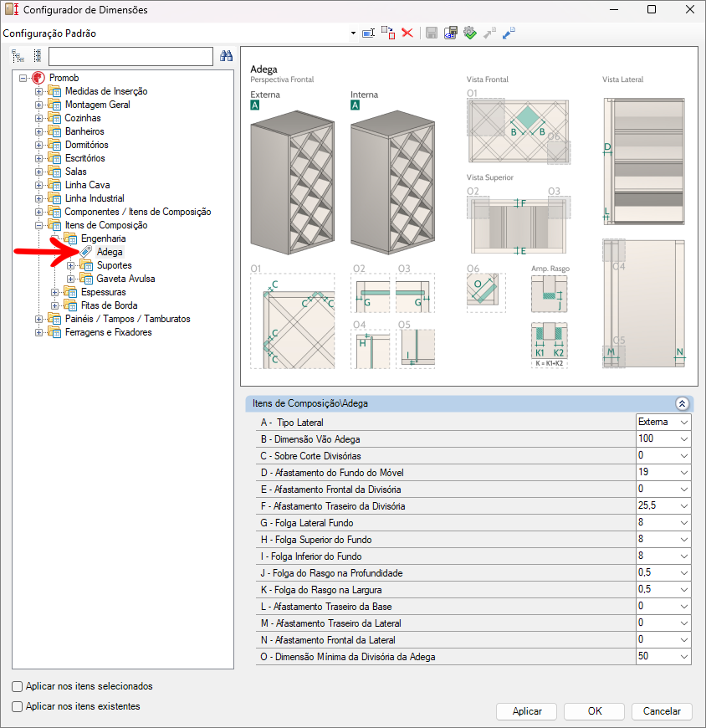
Task: Open the Configuração Padrão dropdown arrow
Action: click(353, 33)
